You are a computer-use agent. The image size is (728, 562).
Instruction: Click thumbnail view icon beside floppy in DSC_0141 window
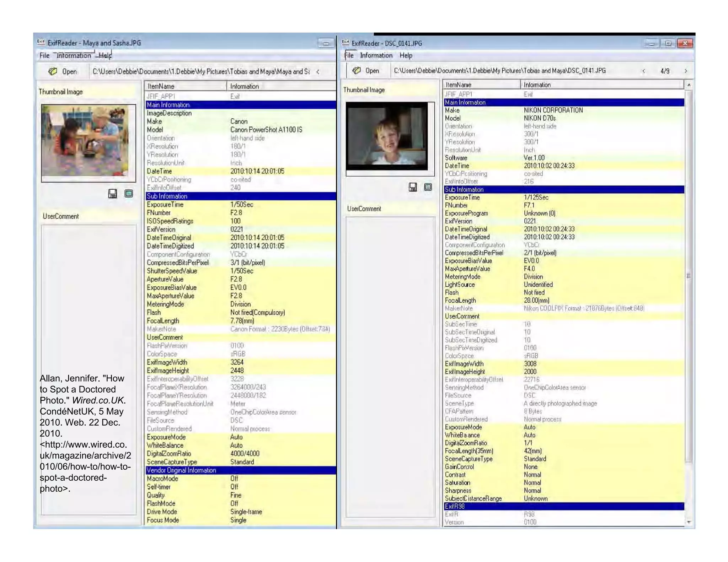click(x=428, y=187)
